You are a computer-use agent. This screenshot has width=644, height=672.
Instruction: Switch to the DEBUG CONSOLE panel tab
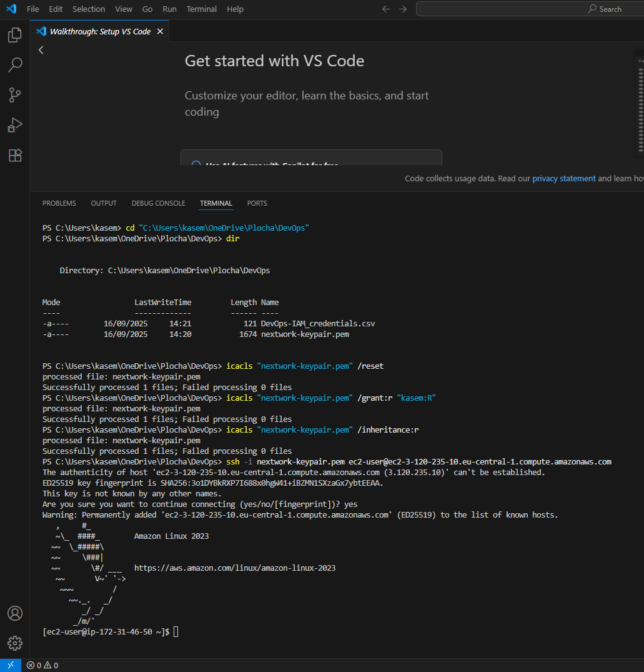159,203
